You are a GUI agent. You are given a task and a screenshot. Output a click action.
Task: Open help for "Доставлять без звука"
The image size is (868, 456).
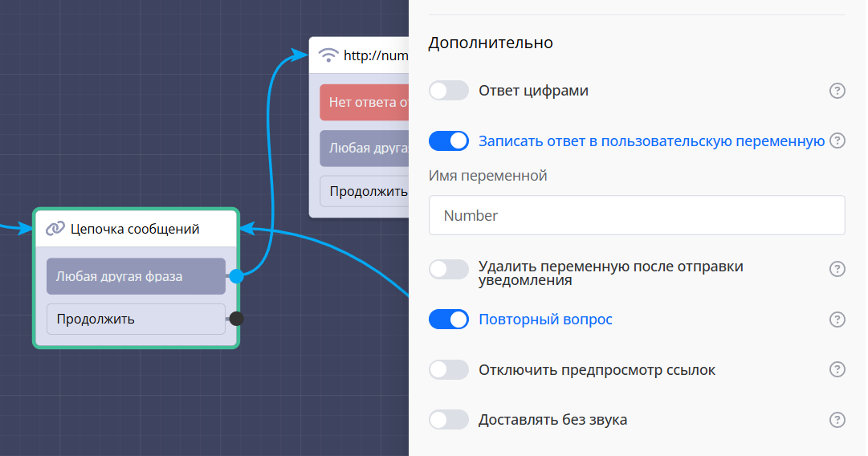[837, 420]
